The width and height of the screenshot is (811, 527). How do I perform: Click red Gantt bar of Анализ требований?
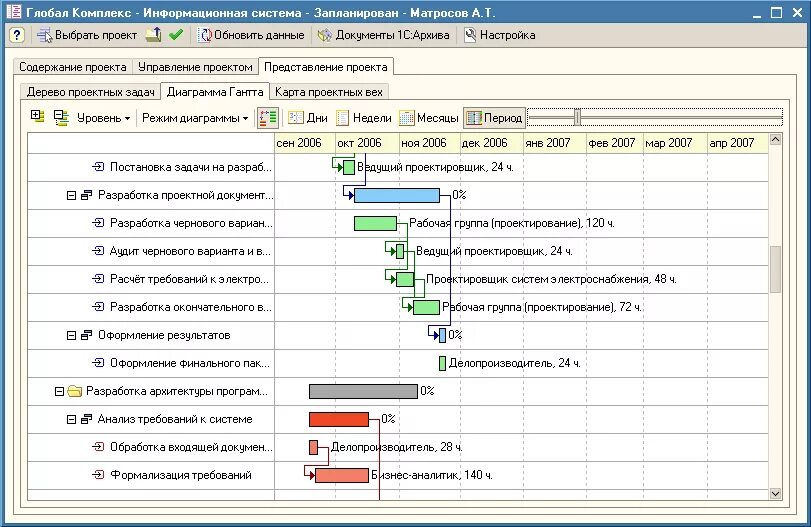(x=339, y=419)
